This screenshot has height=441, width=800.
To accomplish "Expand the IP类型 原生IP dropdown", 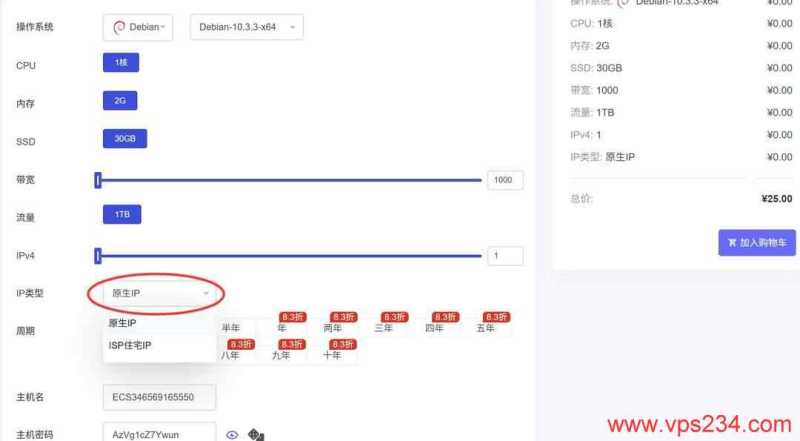I will pyautogui.click(x=160, y=293).
